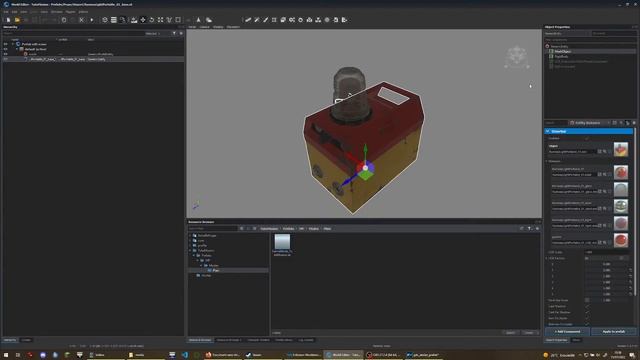Click the third diagonal pen tool icon
Image resolution: width=640 pixels, height=360 pixels.
tap(265, 20)
